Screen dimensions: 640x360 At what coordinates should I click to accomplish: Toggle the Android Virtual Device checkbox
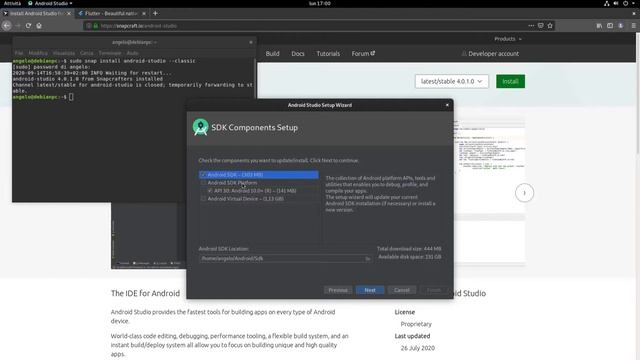pyautogui.click(x=203, y=199)
